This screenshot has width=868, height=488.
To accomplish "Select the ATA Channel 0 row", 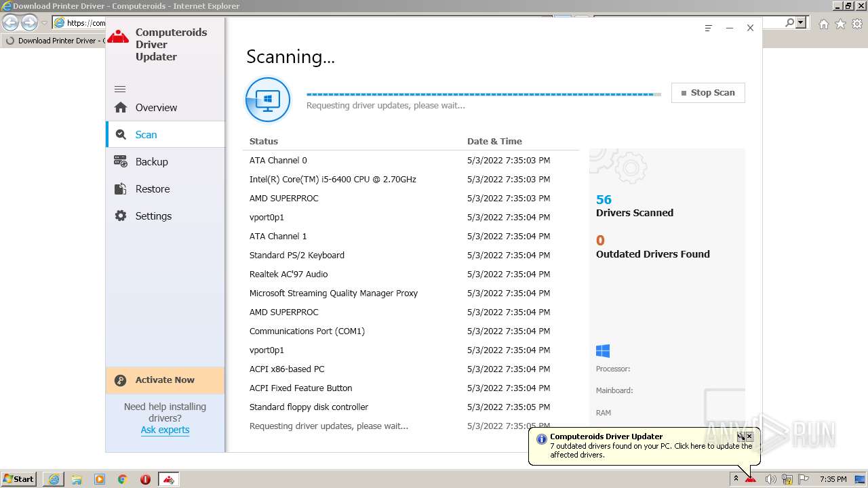I will click(411, 161).
